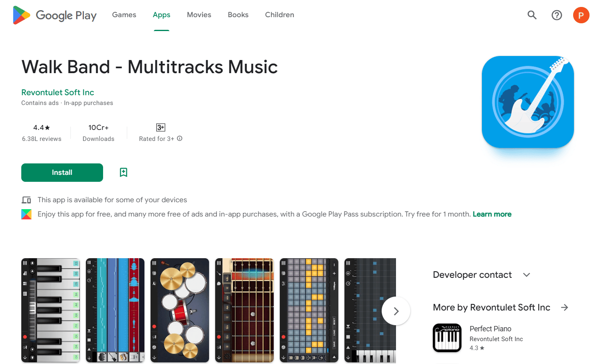Click 'available for some of your devices' text
This screenshot has width=594, height=364.
(112, 200)
